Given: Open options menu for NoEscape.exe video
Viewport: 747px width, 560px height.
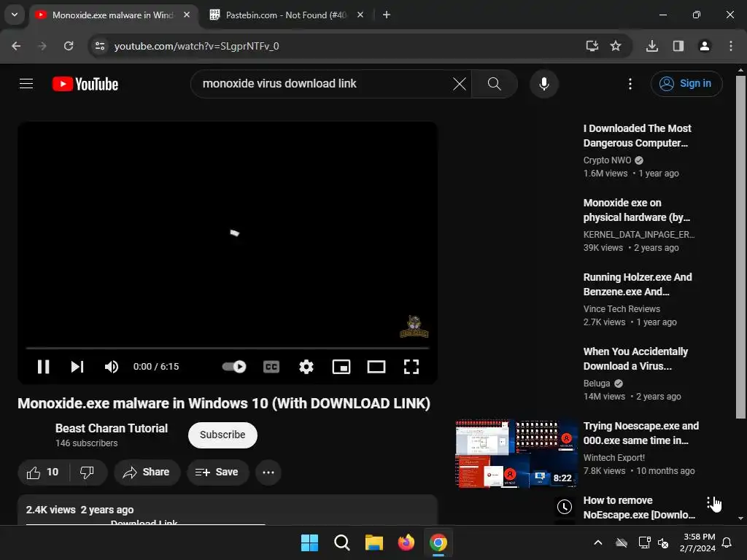Looking at the screenshot, I should click(x=708, y=503).
